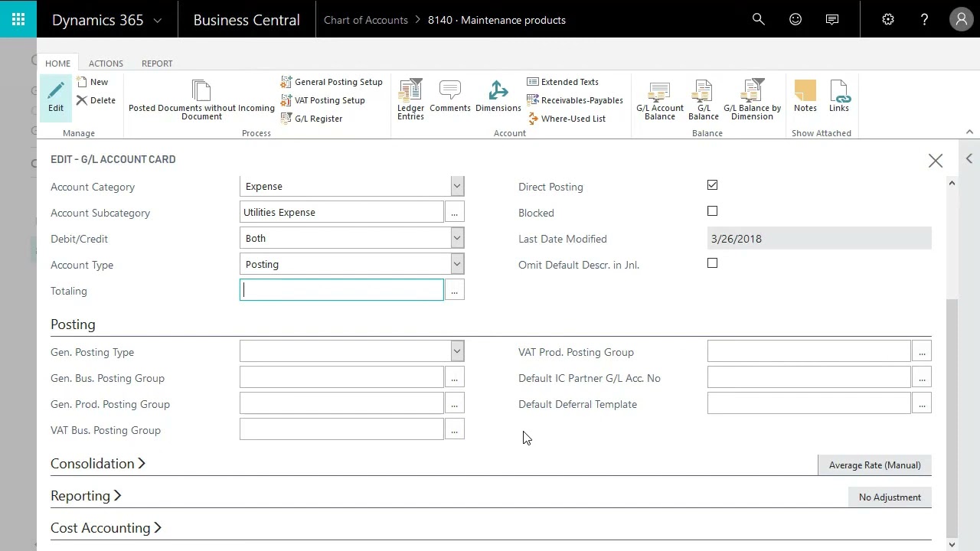Open Ledger Entries
The image size is (980, 551).
(x=410, y=100)
